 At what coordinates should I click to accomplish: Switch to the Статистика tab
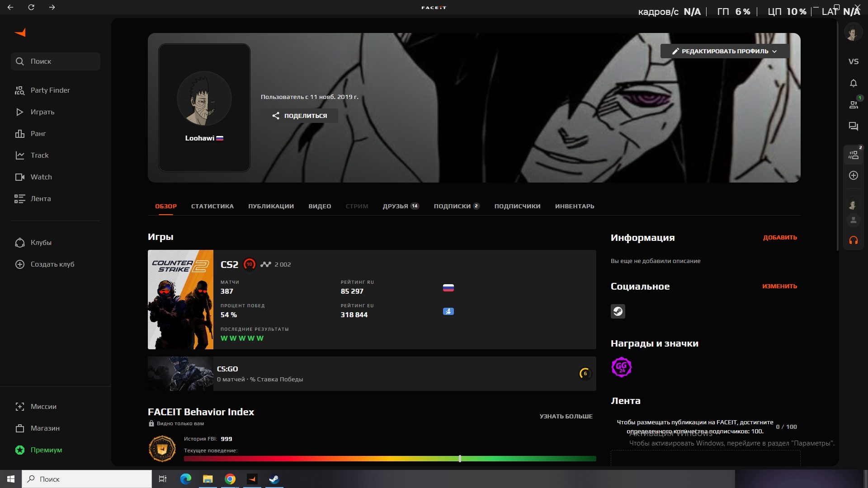[212, 206]
